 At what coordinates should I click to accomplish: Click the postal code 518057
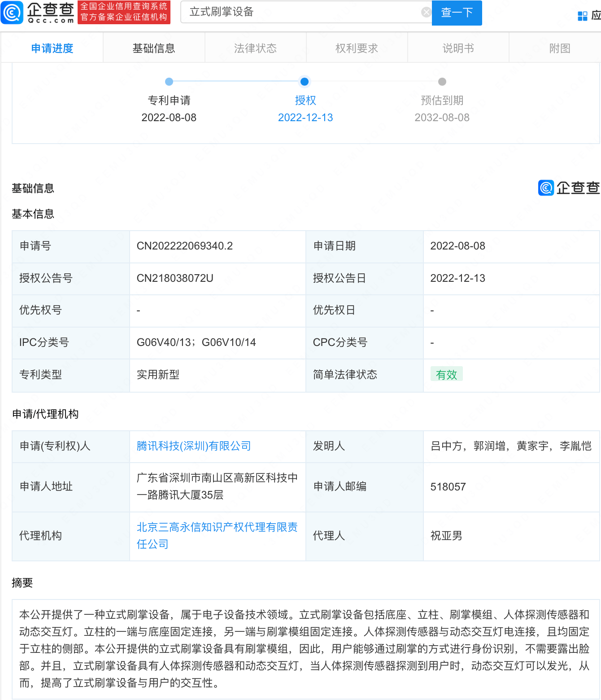(448, 487)
